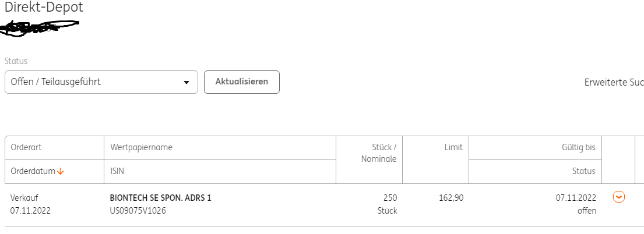Image resolution: width=644 pixels, height=234 pixels.
Task: Click the Verkauf order type cell
Action: coord(24,198)
